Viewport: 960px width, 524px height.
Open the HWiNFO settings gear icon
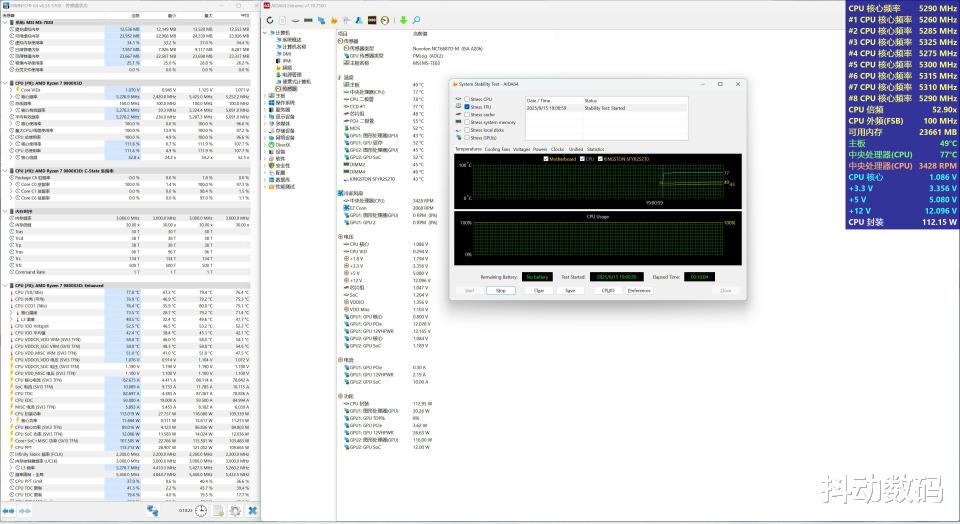[234, 510]
